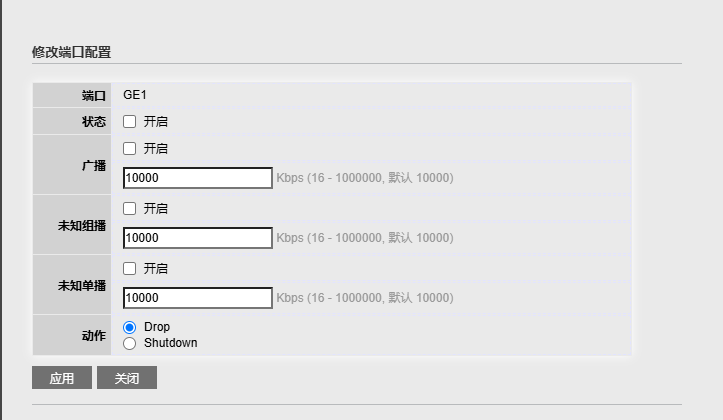This screenshot has width=723, height=420.
Task: Select the Drop action radio button
Action: [x=130, y=327]
